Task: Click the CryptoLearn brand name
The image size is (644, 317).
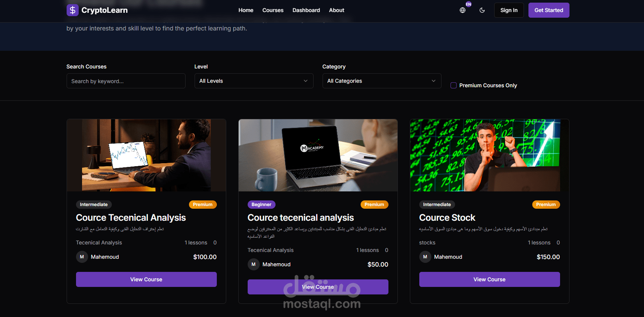Action: tap(105, 10)
